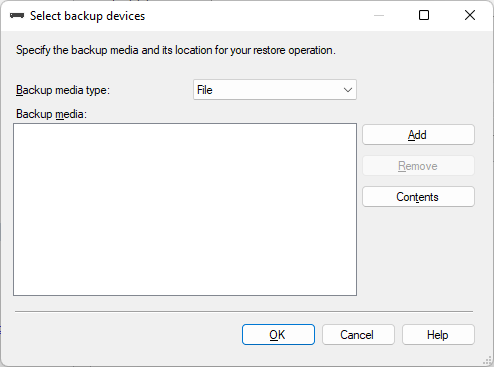The height and width of the screenshot is (367, 494).
Task: Add a new backup media file
Action: 418,135
